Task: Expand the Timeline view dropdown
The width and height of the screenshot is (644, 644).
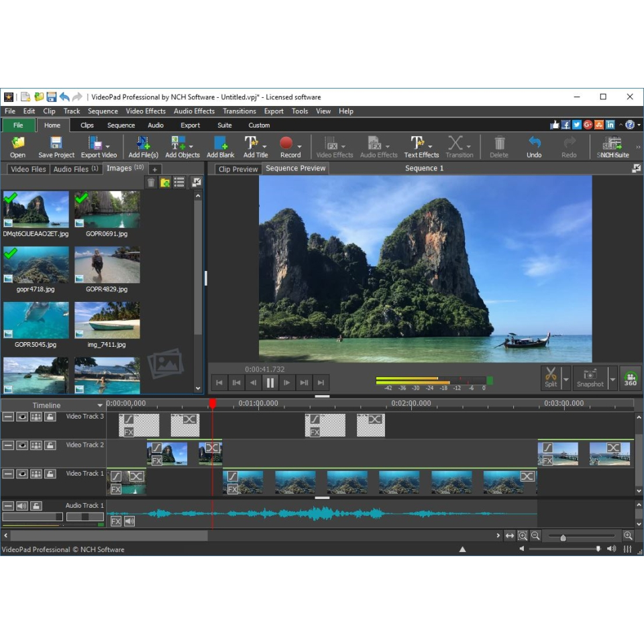Action: (x=100, y=405)
